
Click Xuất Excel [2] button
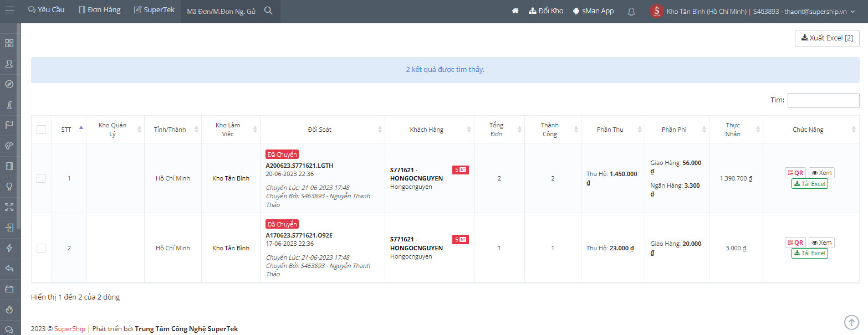tap(827, 38)
